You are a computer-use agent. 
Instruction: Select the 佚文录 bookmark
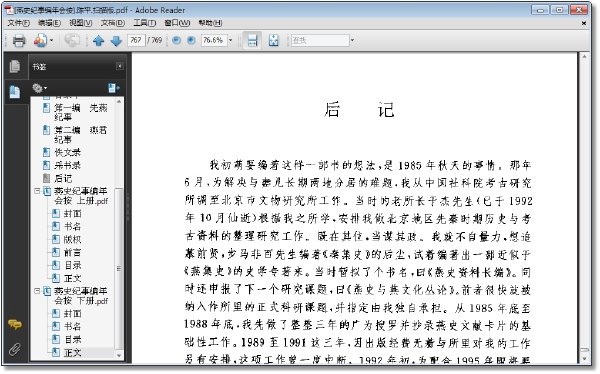coord(67,152)
